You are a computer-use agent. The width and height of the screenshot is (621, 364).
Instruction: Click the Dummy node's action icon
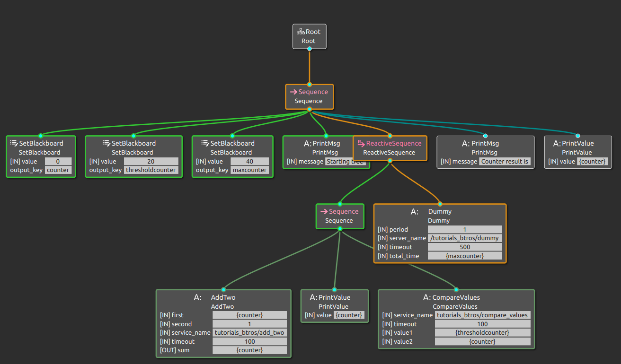(x=414, y=212)
